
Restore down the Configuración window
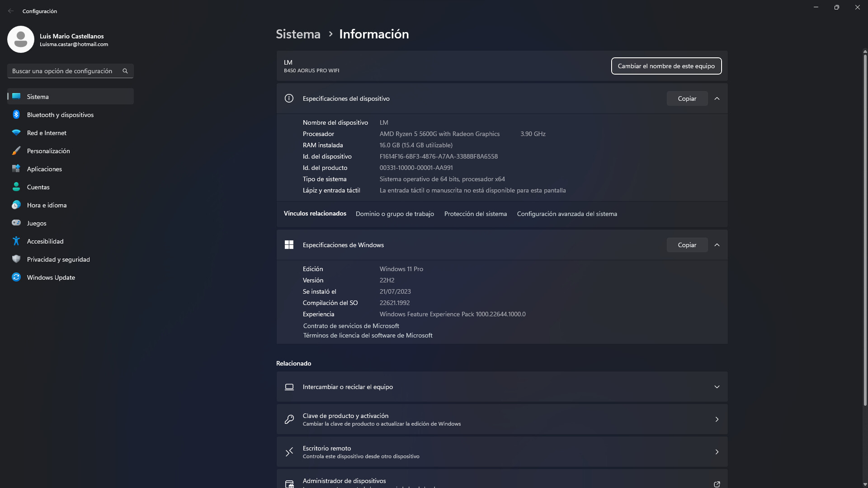(x=837, y=7)
